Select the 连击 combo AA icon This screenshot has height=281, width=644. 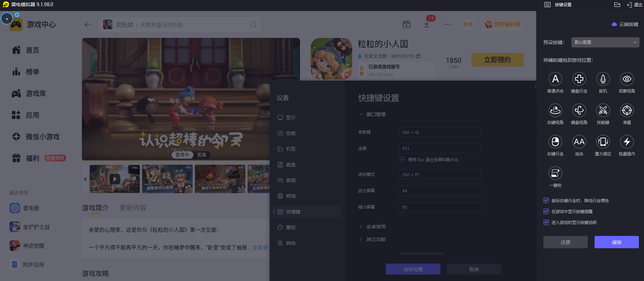[579, 142]
